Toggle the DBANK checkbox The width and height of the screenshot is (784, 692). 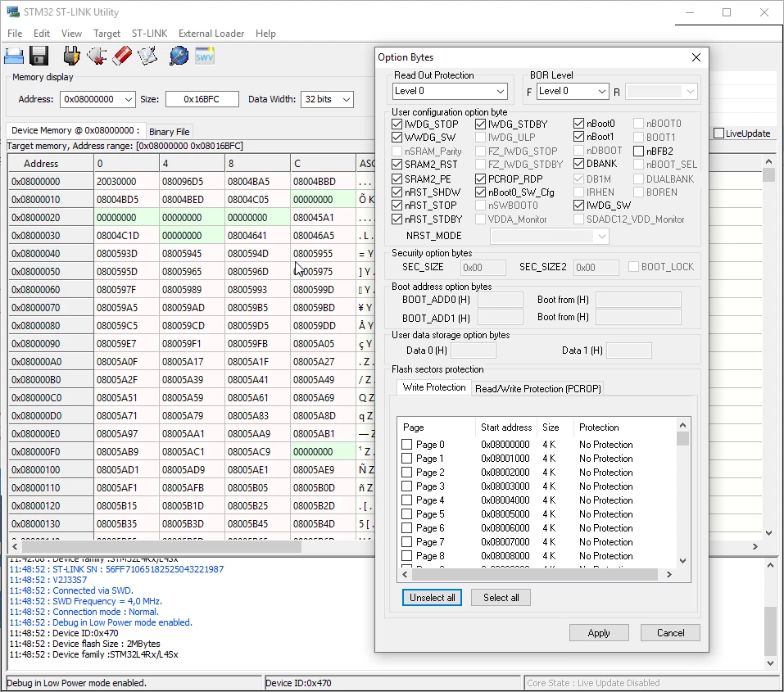(x=579, y=164)
